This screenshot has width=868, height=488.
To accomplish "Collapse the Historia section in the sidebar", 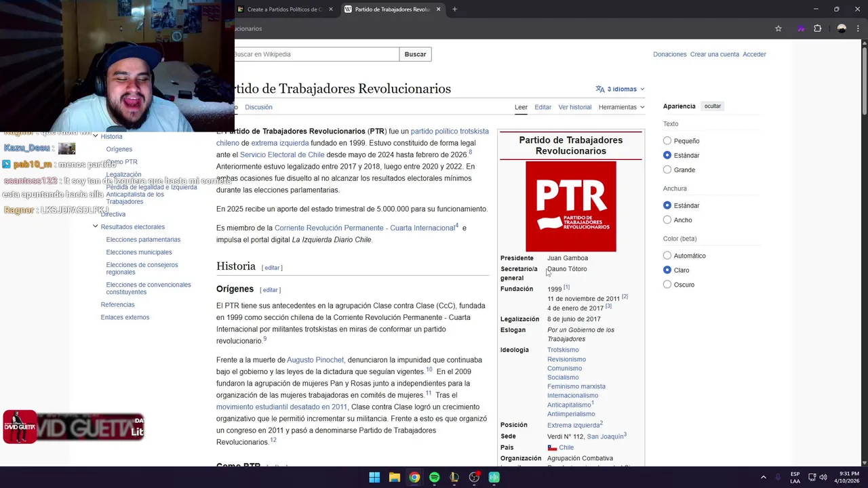I will click(96, 136).
